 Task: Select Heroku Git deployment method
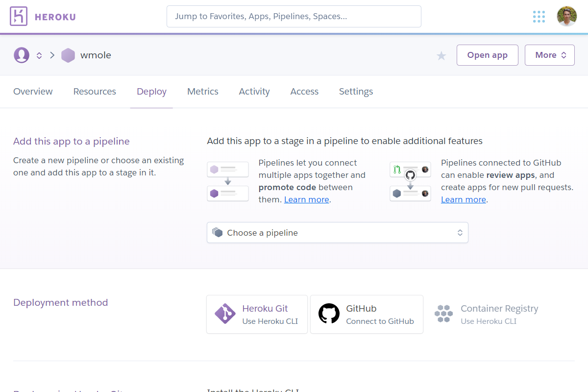tap(257, 314)
